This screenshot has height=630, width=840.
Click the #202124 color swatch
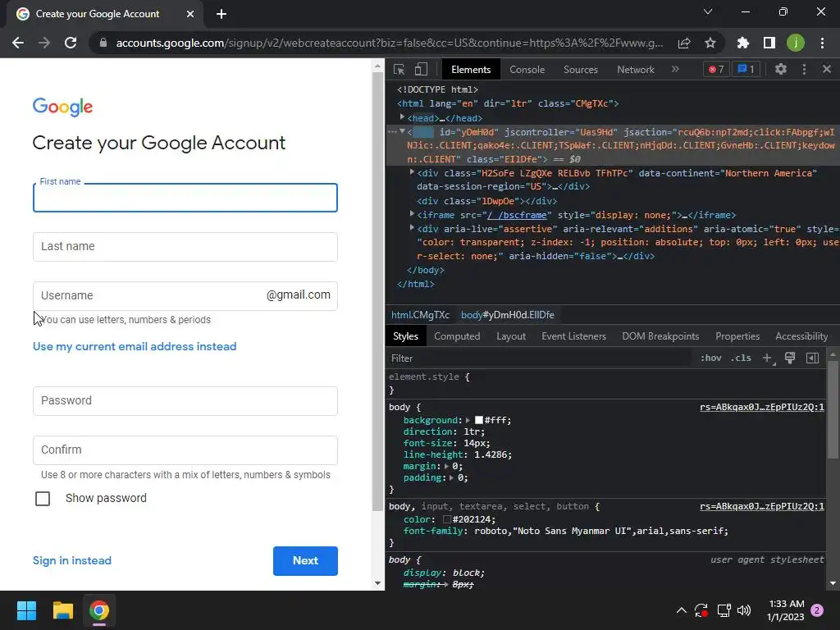(x=447, y=519)
